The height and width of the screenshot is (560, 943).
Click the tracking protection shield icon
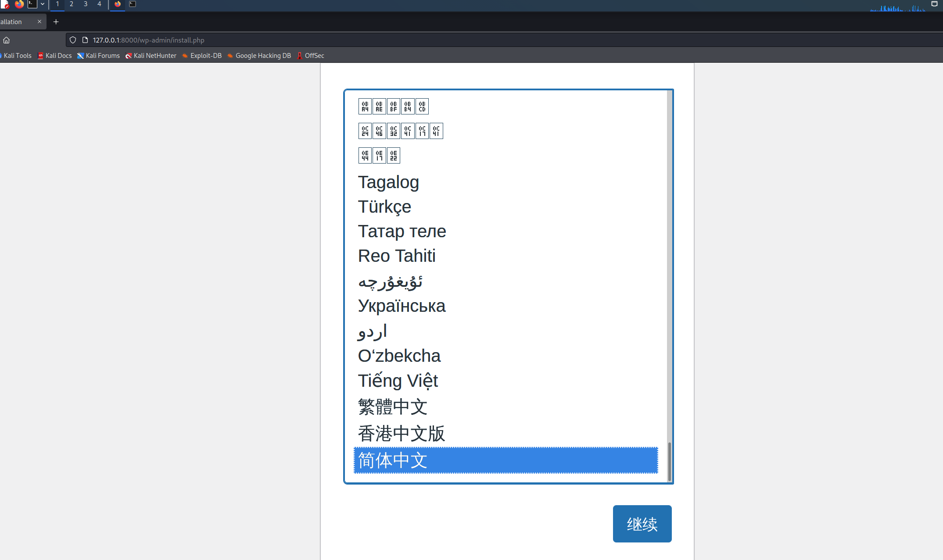pyautogui.click(x=73, y=40)
